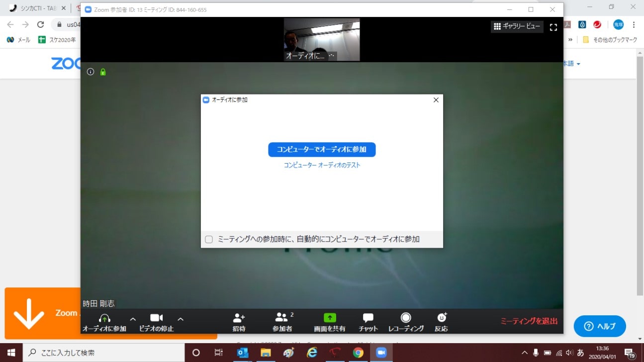Start recording with the Recording icon

click(406, 318)
